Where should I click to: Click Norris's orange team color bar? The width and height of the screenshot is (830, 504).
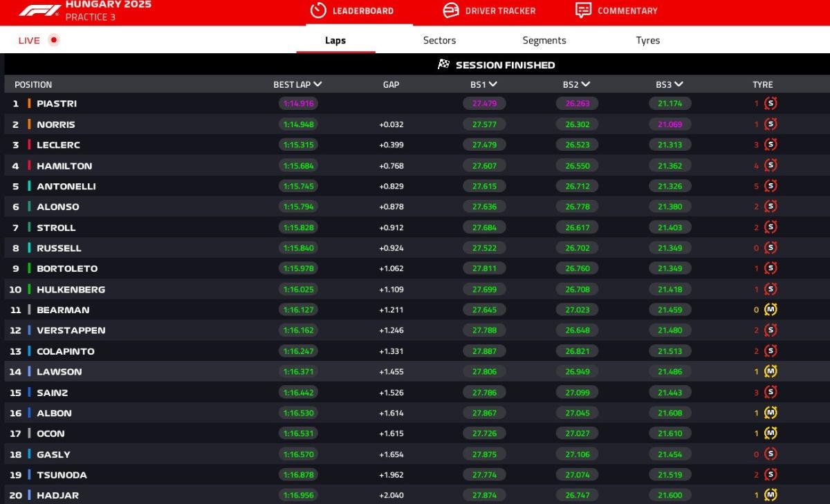(29, 124)
